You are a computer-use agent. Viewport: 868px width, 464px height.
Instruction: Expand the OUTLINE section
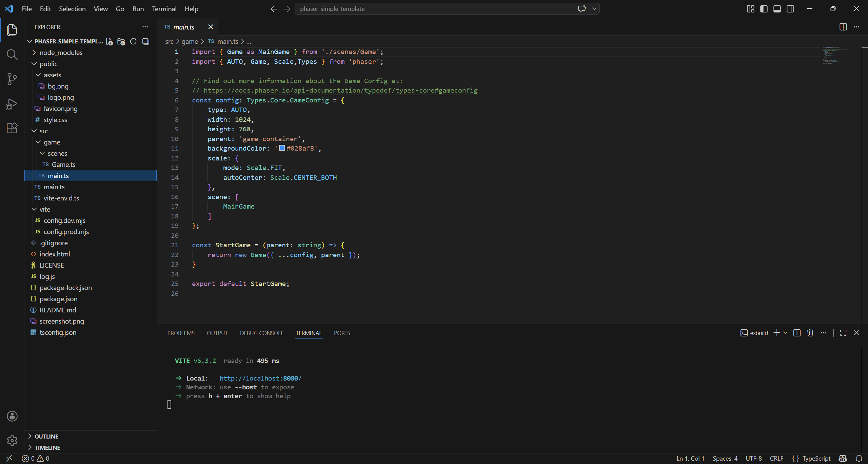pos(46,436)
